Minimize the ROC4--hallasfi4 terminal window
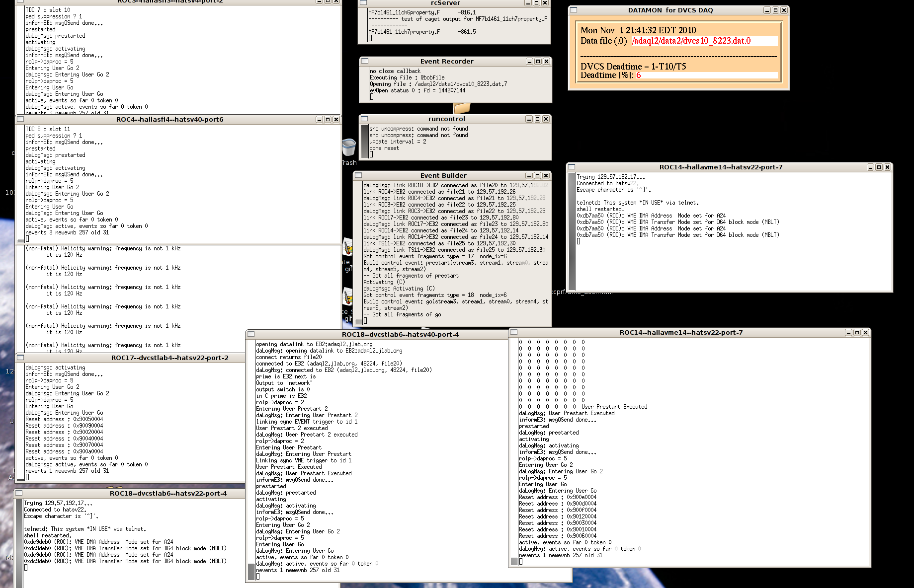The image size is (914, 588). [319, 119]
